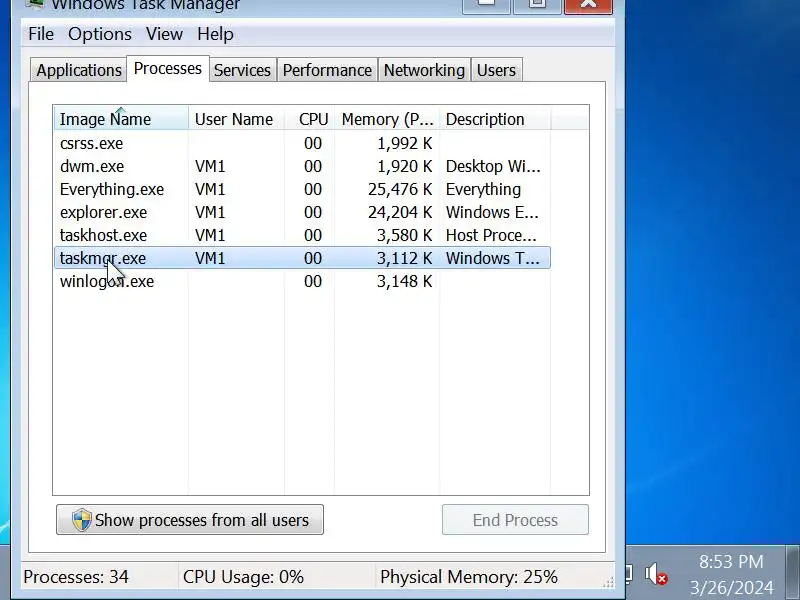Screen dimensions: 800x600
Task: Click the Desktop Wi... description cell
Action: pyautogui.click(x=493, y=166)
